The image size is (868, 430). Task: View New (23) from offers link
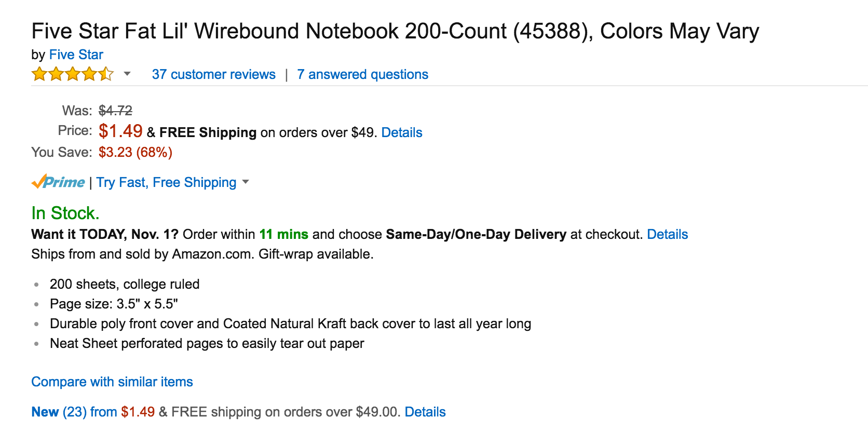(x=74, y=412)
